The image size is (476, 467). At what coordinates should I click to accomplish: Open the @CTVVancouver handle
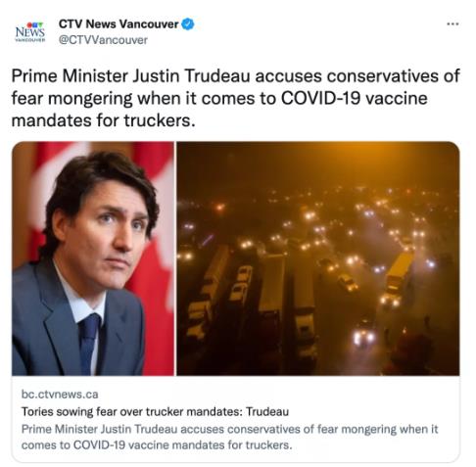click(x=103, y=40)
